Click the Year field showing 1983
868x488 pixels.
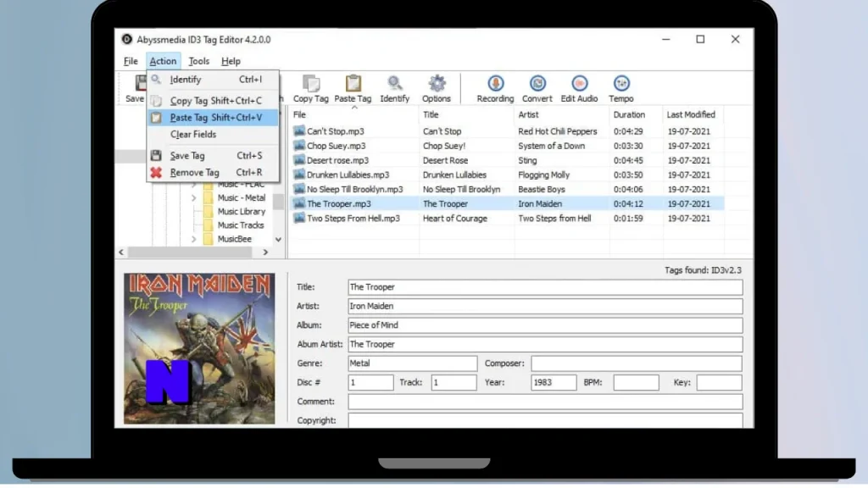tap(554, 382)
